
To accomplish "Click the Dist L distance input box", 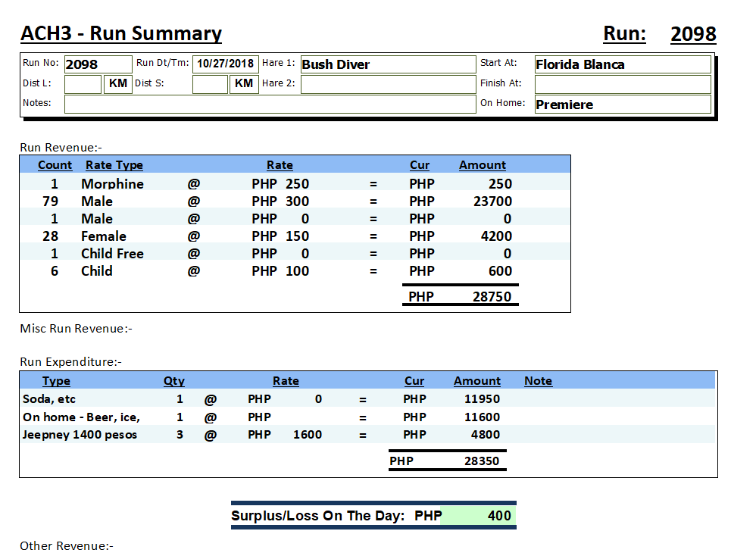I will [x=83, y=84].
